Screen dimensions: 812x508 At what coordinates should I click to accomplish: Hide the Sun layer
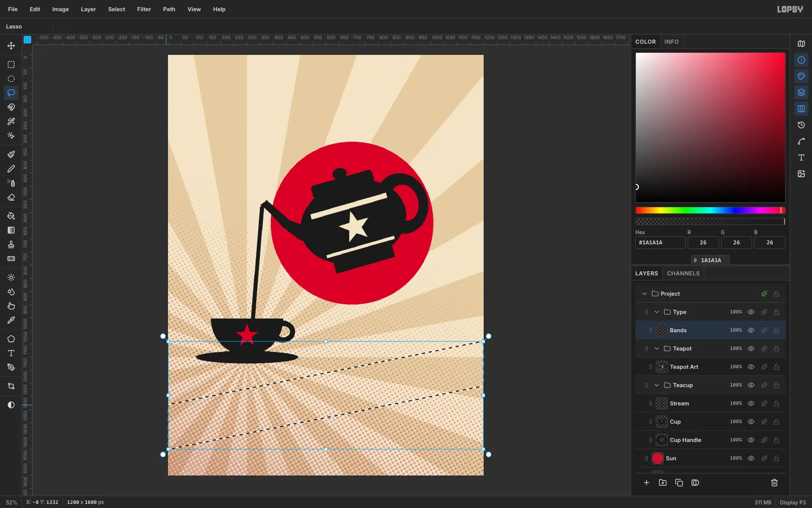click(x=751, y=458)
